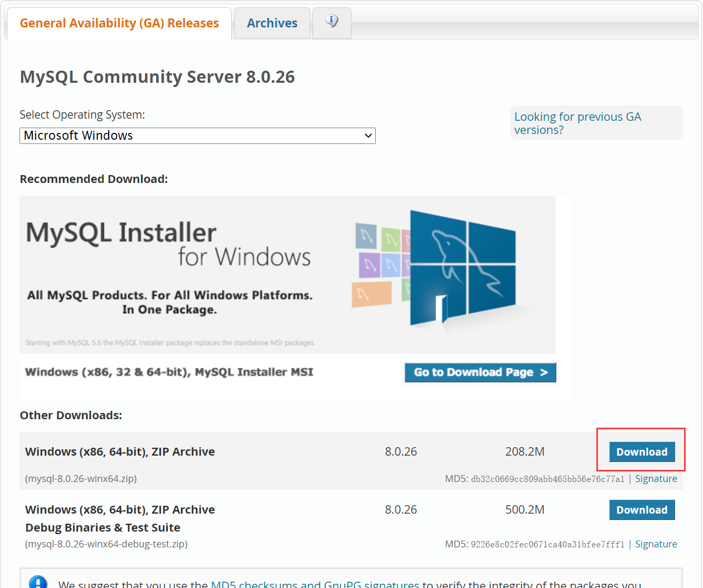Screen dimensions: 703x588
Task: Click the Windows MySQL Installer MSI label
Action: click(169, 372)
